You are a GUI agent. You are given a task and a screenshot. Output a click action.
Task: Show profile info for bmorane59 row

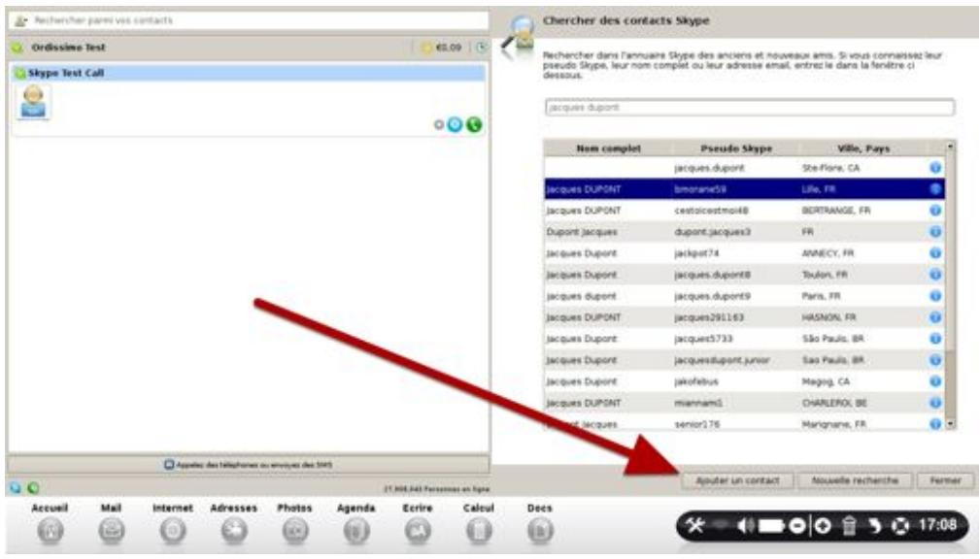935,188
